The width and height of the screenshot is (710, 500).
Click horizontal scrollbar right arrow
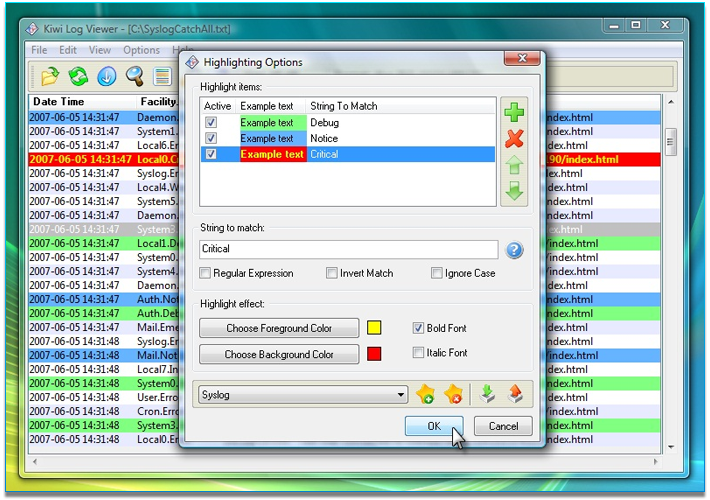[655, 462]
